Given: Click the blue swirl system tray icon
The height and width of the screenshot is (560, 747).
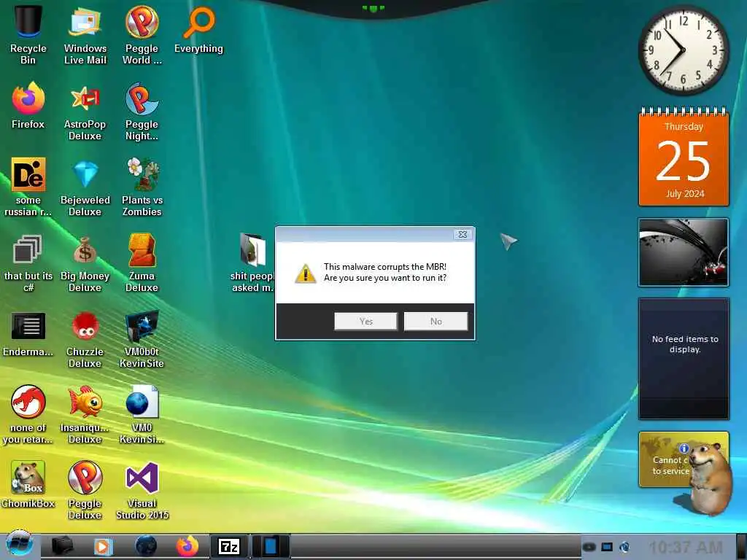Looking at the screenshot, I should point(624,547).
